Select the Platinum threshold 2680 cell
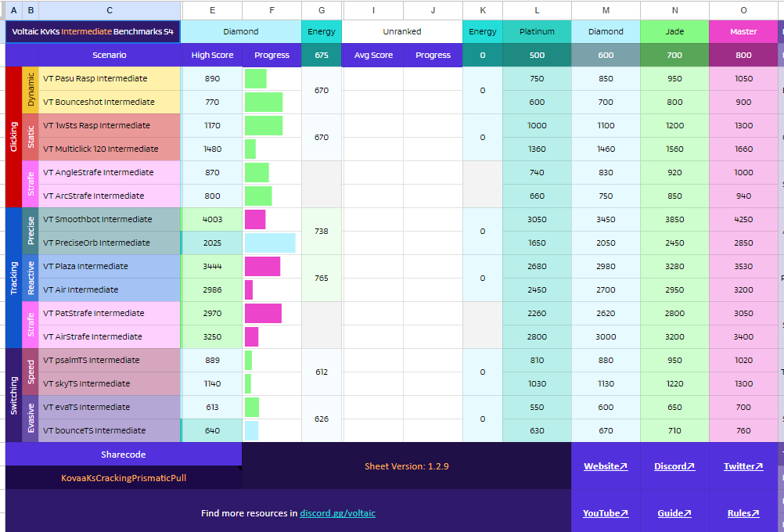The height and width of the screenshot is (532, 784). click(537, 267)
